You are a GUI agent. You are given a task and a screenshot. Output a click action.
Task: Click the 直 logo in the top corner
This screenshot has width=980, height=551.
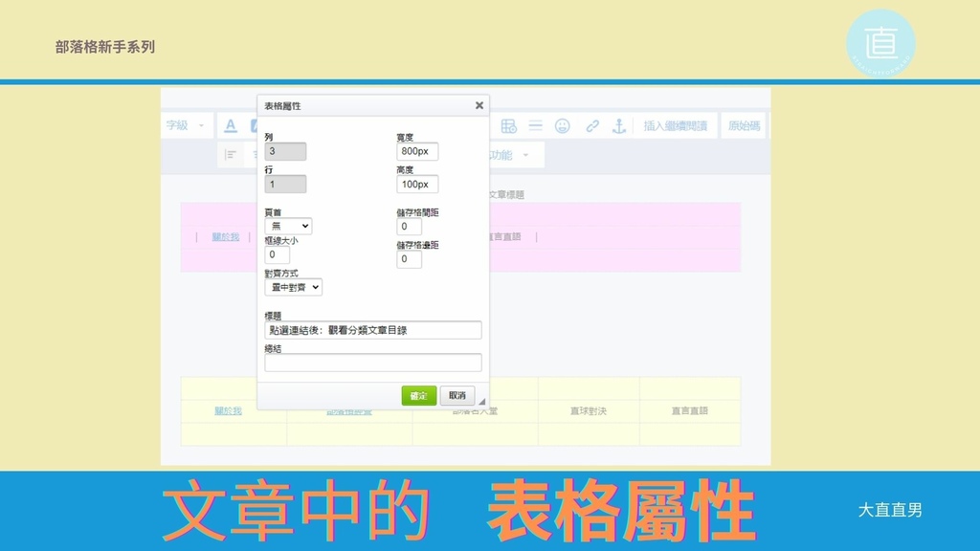coord(880,42)
